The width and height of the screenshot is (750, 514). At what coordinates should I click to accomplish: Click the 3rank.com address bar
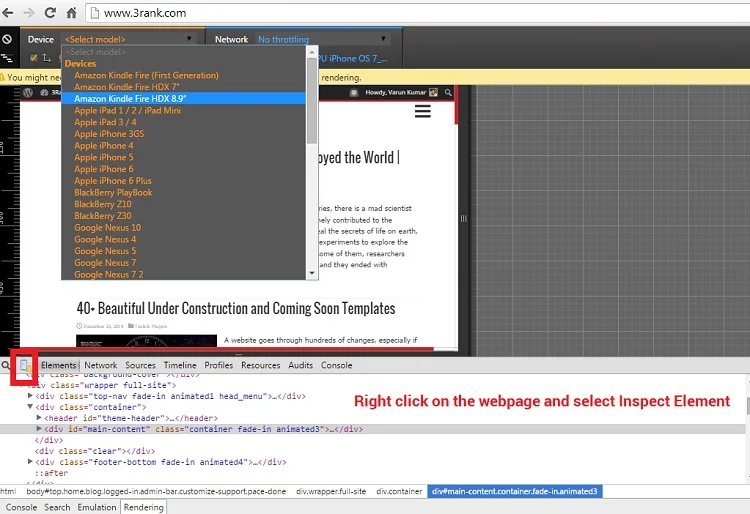coord(416,13)
